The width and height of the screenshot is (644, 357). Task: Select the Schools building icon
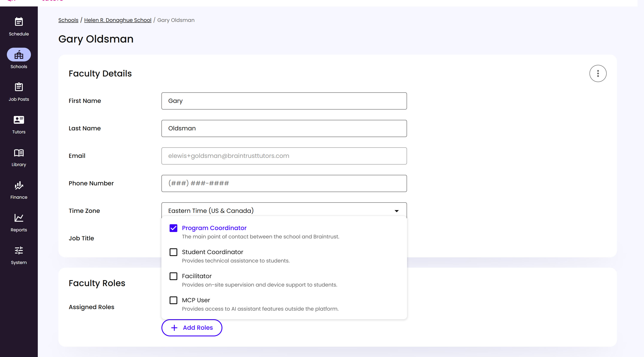(x=19, y=55)
